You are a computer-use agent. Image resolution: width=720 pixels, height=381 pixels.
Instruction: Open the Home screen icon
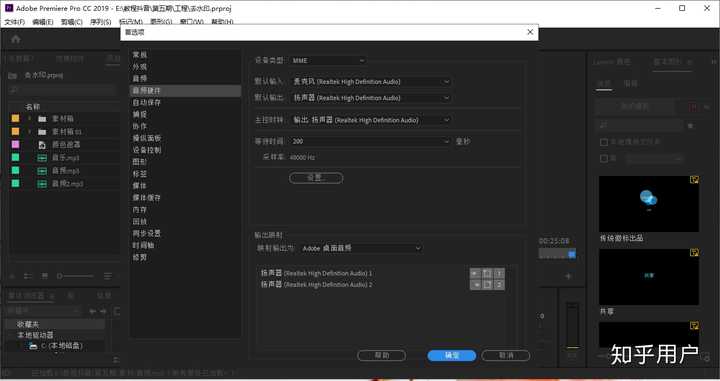coord(16,39)
